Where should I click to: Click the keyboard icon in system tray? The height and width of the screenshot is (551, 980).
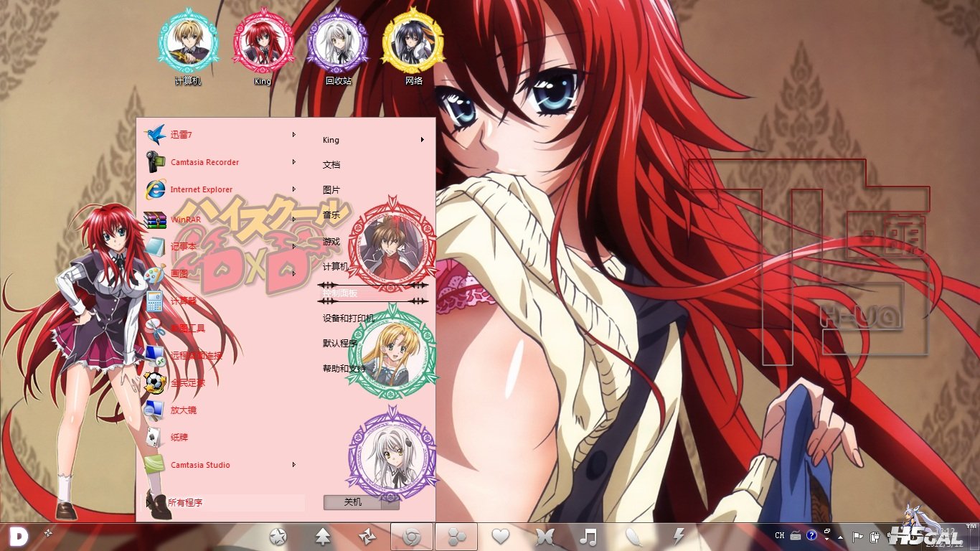(x=795, y=536)
